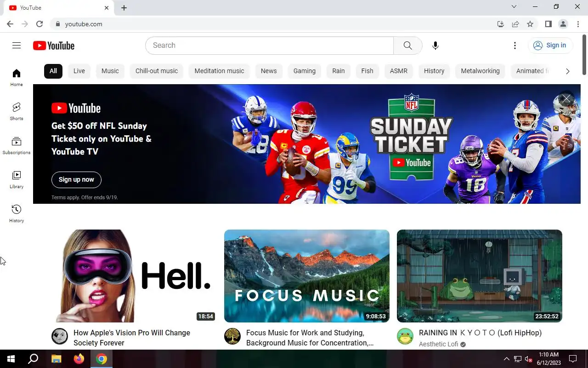This screenshot has height=368, width=588.
Task: Open 'RAINING IN KYOTO' title link
Action: (x=480, y=333)
